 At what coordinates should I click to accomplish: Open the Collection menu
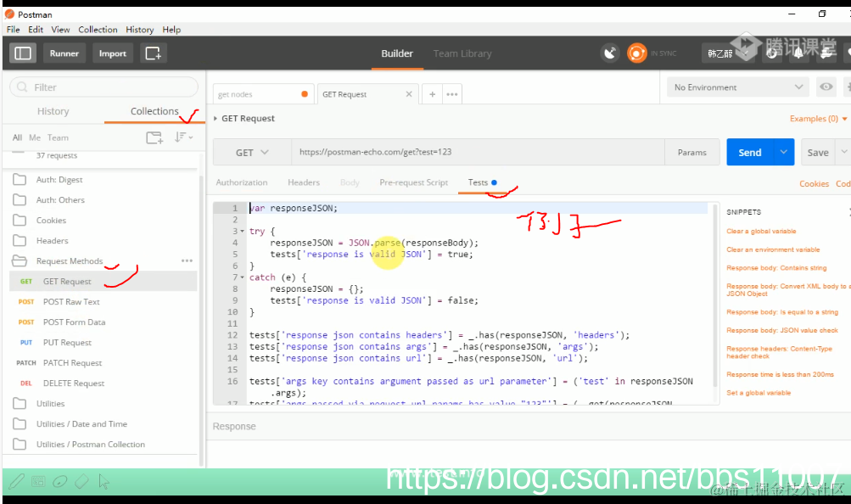98,30
